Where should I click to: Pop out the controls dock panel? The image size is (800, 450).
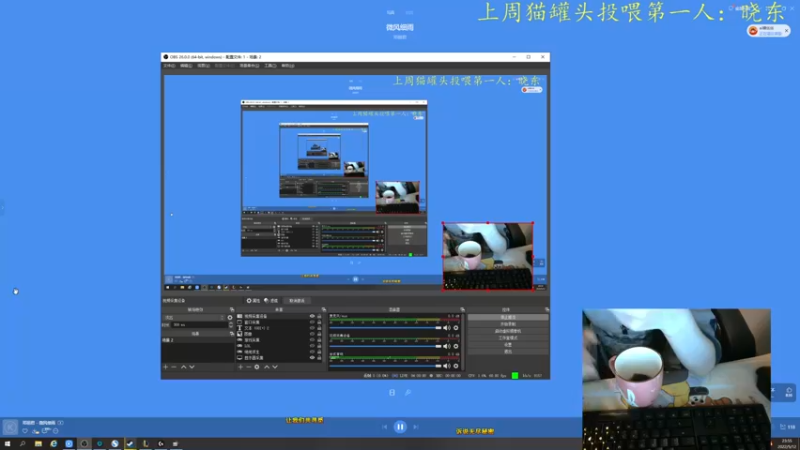tap(546, 309)
